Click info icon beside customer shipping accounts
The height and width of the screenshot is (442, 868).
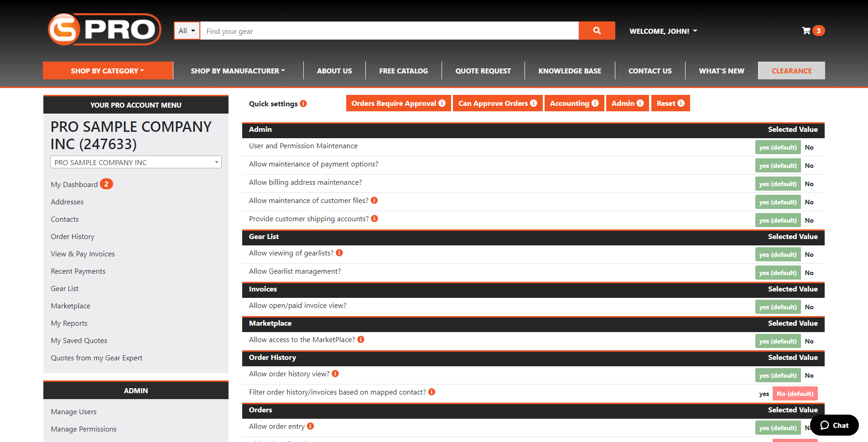(x=374, y=218)
